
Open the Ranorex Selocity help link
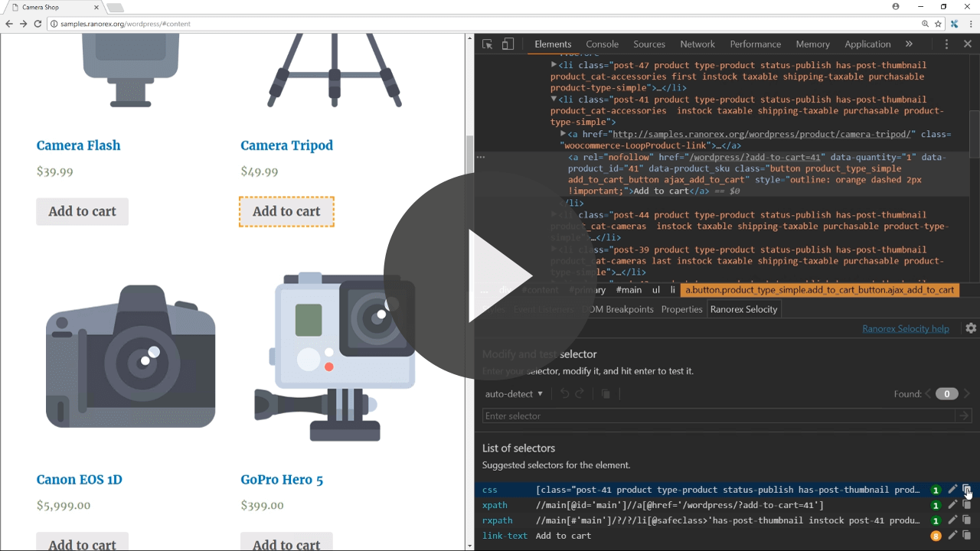[x=906, y=329]
